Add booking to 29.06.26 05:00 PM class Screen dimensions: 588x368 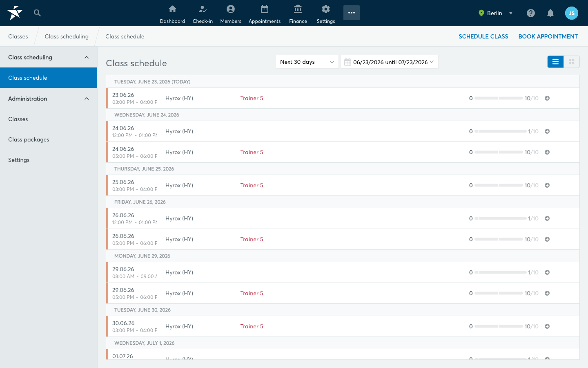(547, 293)
